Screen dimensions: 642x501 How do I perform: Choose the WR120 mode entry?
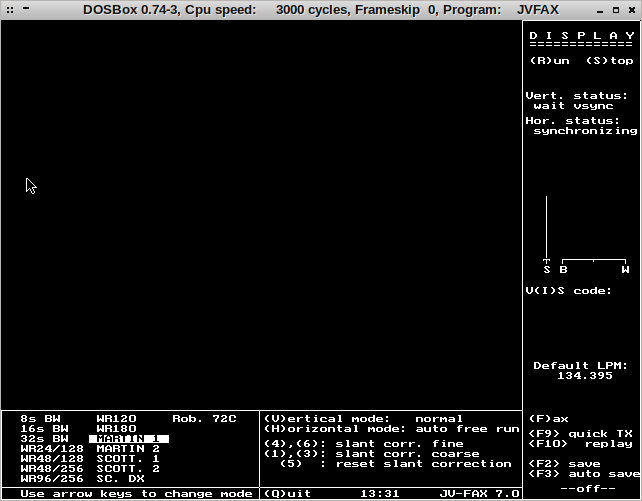coord(116,419)
